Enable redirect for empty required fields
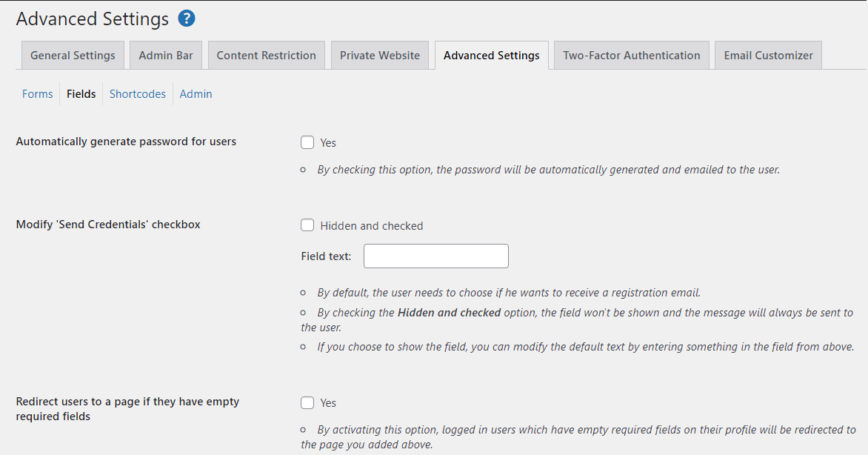Image resolution: width=868 pixels, height=455 pixels. 307,402
